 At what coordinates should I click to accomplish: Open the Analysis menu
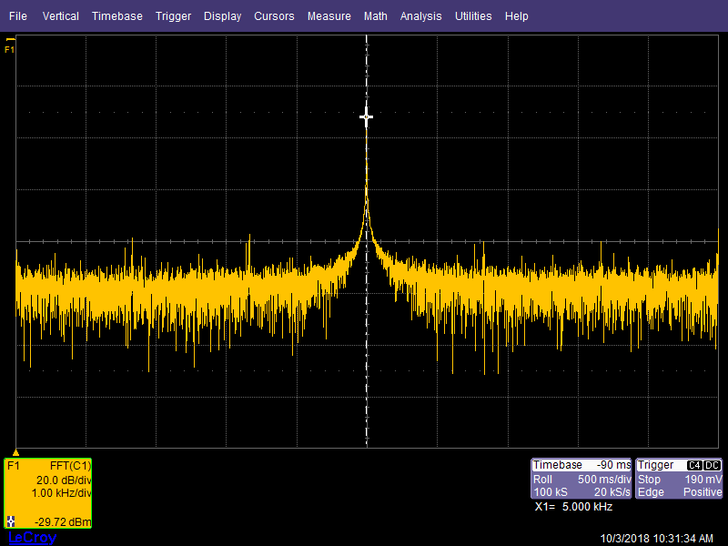420,16
